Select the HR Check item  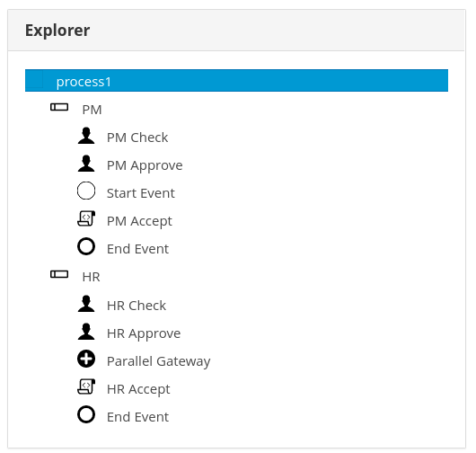pos(137,306)
